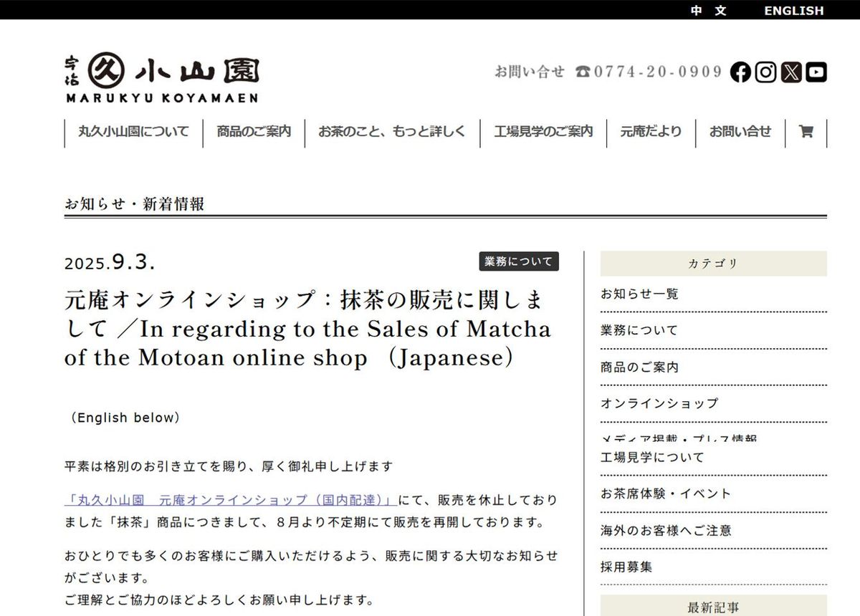Select お知らせ一覧 in category sidebar

(x=639, y=294)
